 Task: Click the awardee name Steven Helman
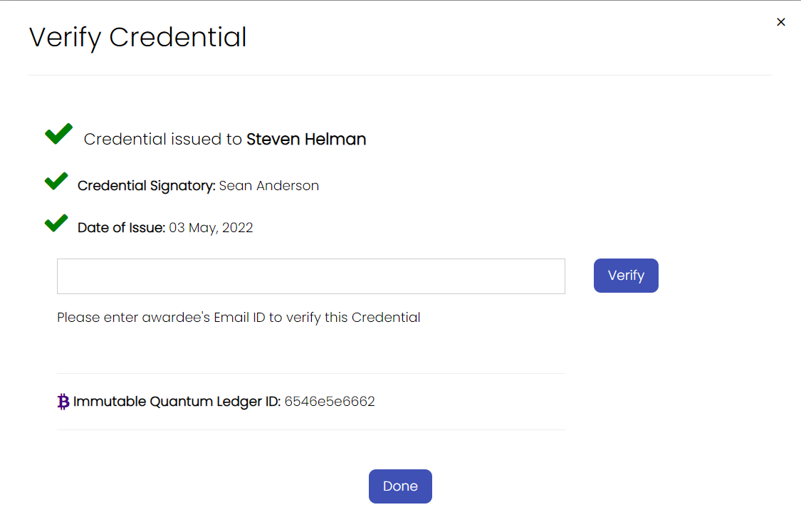pyautogui.click(x=306, y=139)
